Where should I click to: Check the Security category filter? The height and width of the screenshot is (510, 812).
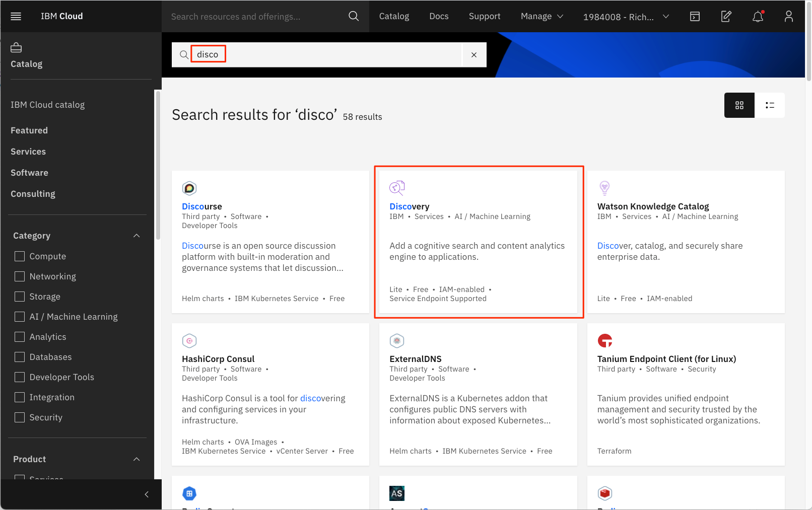[20, 417]
